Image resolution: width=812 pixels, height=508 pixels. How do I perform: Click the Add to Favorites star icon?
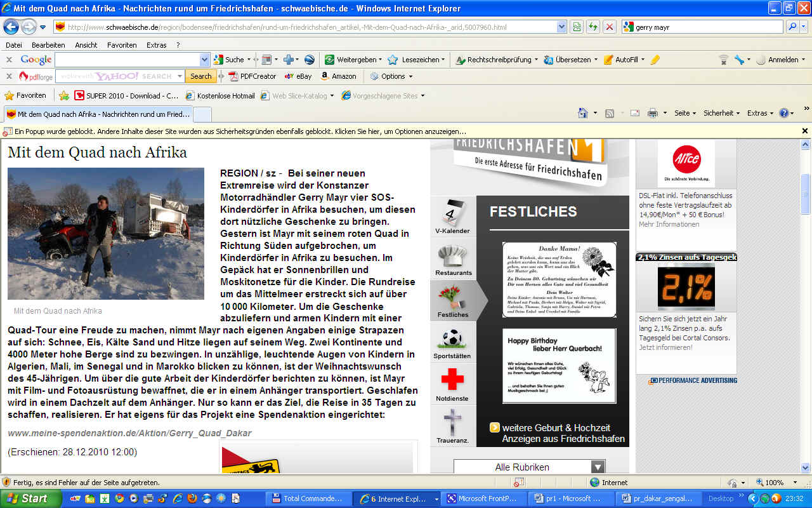click(64, 96)
